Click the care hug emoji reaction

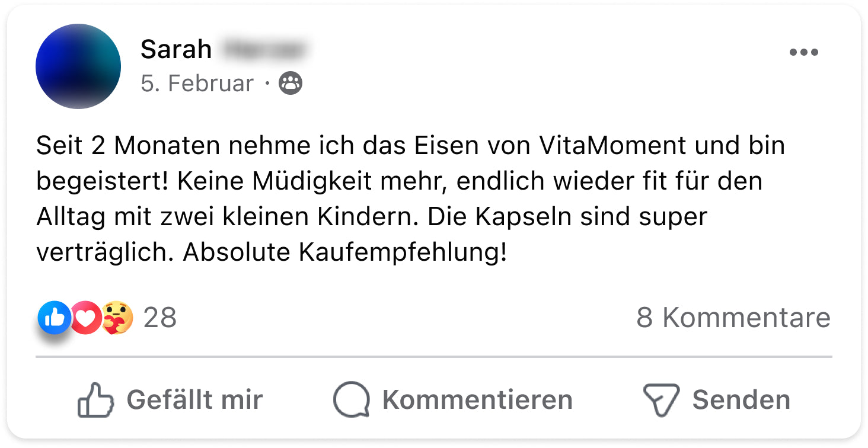click(117, 318)
